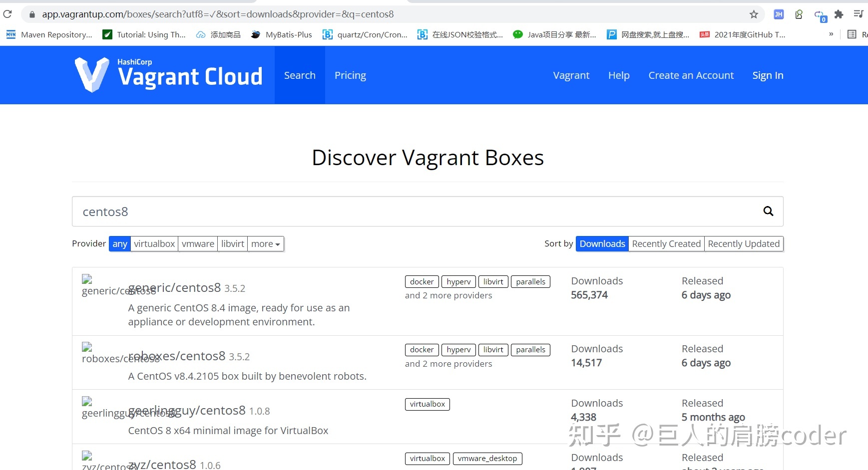This screenshot has width=868, height=470.
Task: Sort results by Recently Updated
Action: tap(744, 243)
